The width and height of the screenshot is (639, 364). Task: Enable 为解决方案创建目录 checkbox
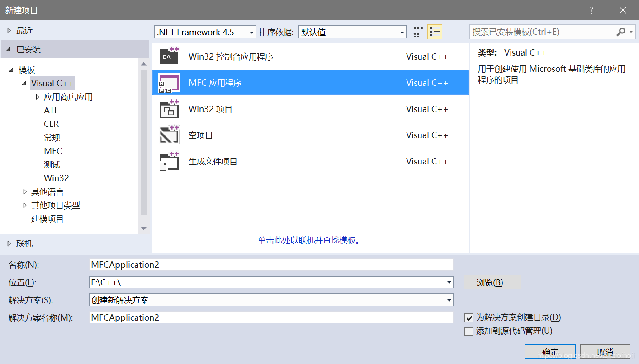(469, 318)
